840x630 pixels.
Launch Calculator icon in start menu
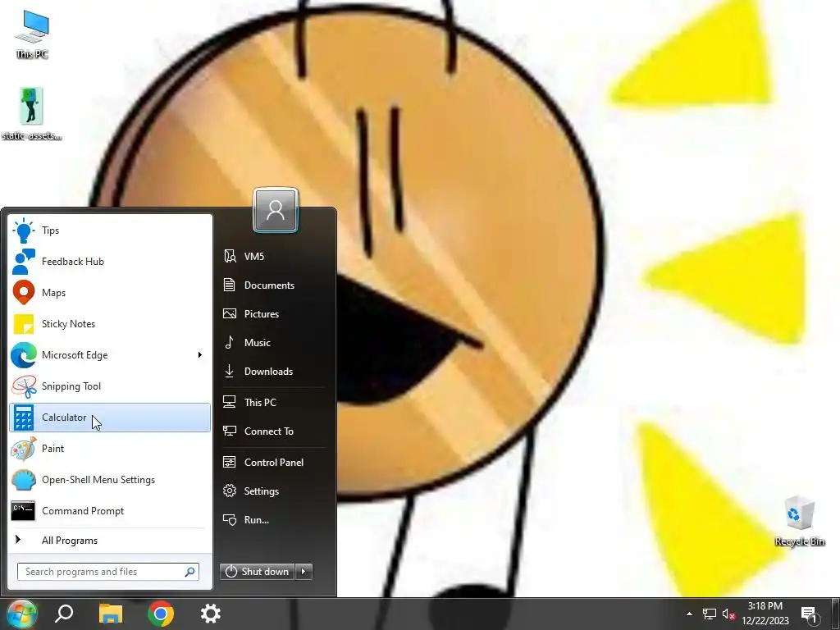[24, 418]
